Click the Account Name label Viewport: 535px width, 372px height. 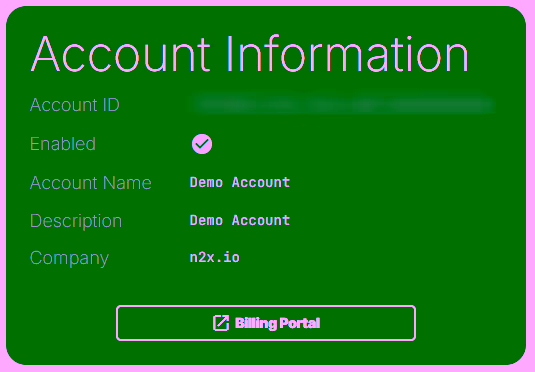pyautogui.click(x=91, y=183)
